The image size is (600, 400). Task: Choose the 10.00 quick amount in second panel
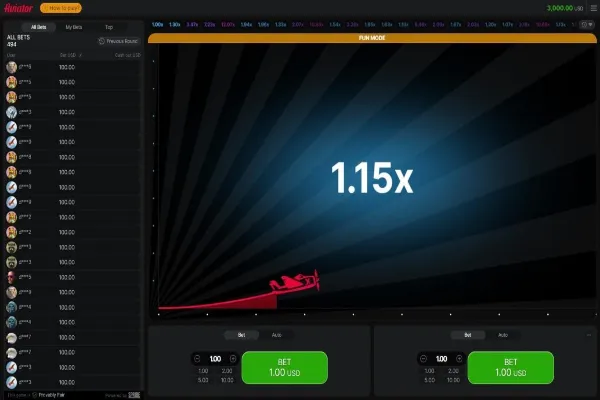point(453,380)
